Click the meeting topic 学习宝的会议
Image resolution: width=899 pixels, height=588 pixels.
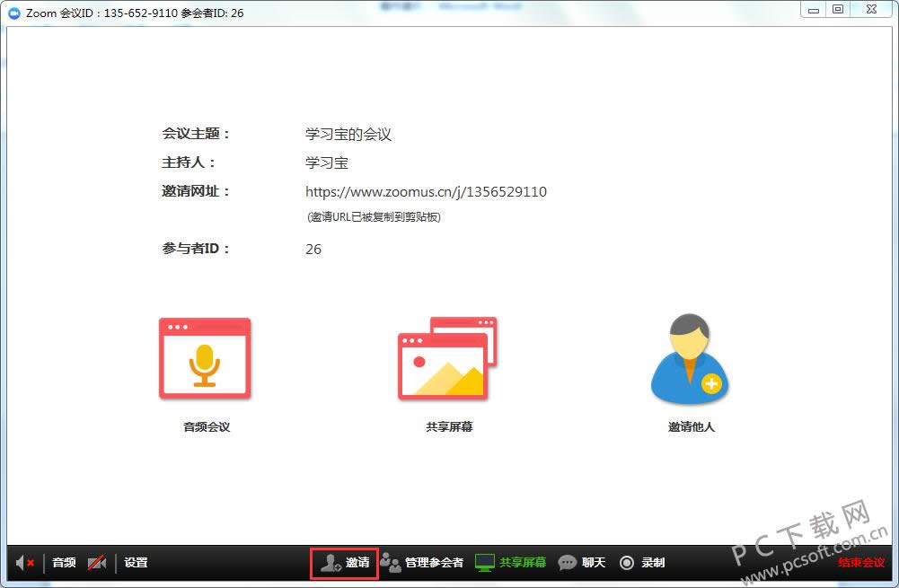click(x=348, y=135)
